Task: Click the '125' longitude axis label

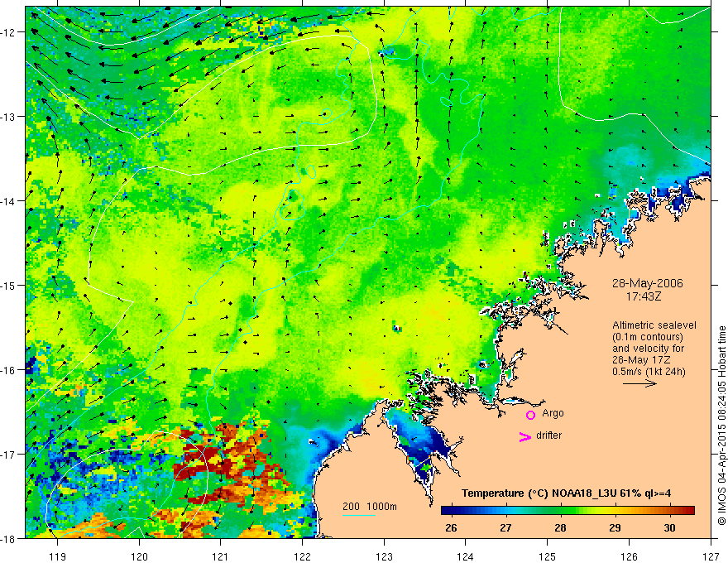Action: (x=548, y=556)
